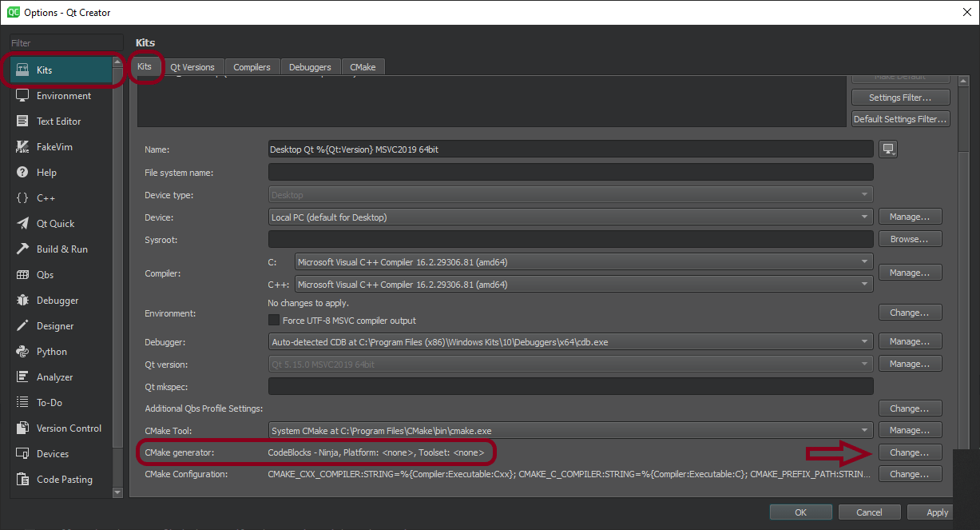
Task: Open the Analyzer settings category
Action: pyautogui.click(x=61, y=377)
